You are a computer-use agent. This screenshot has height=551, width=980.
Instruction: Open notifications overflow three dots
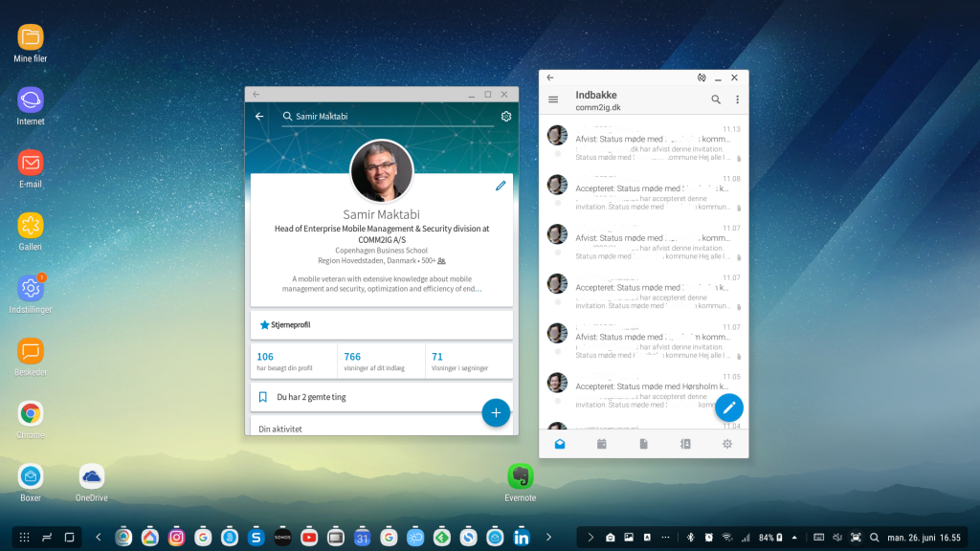[x=666, y=538]
